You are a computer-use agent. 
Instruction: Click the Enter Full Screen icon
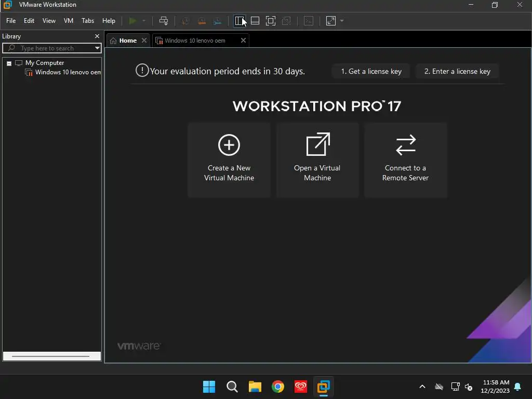coord(271,21)
